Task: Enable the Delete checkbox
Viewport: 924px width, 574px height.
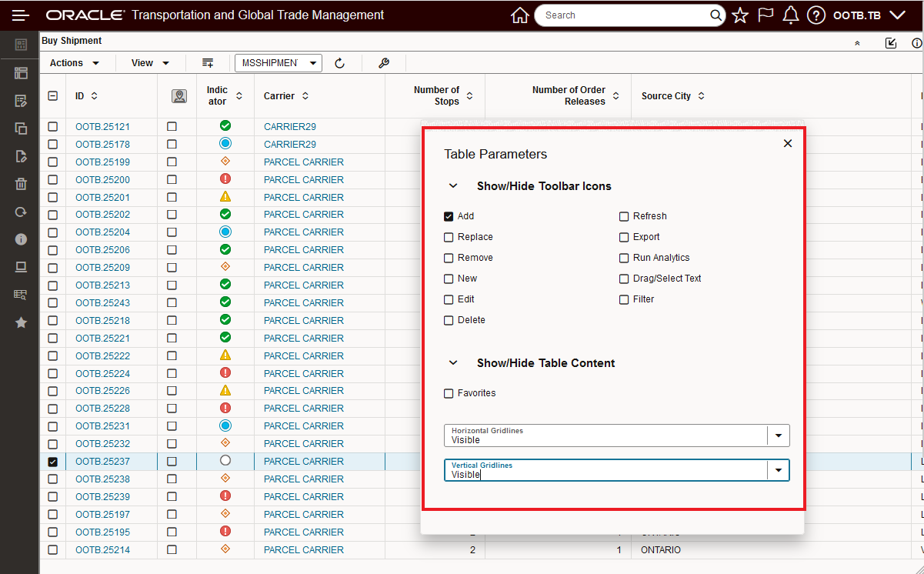Action: [449, 320]
